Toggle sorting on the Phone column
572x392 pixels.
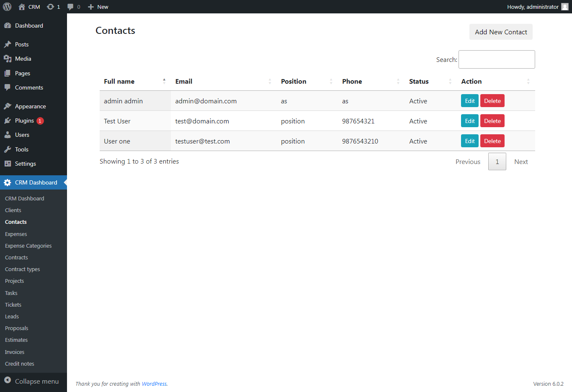398,81
